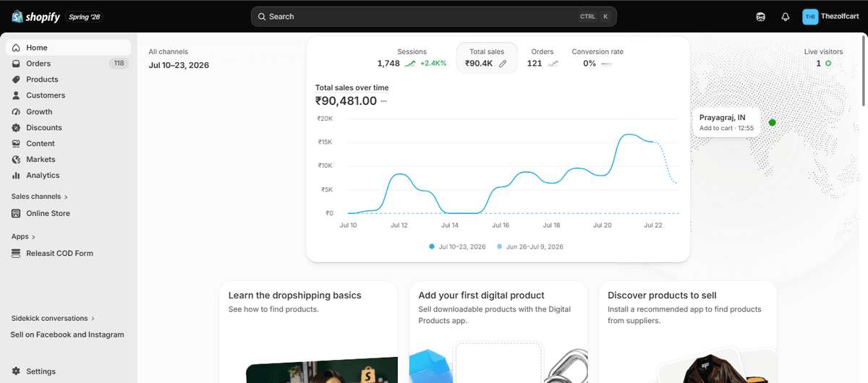The width and height of the screenshot is (868, 383).
Task: Open the notifications bell
Action: coord(785,17)
